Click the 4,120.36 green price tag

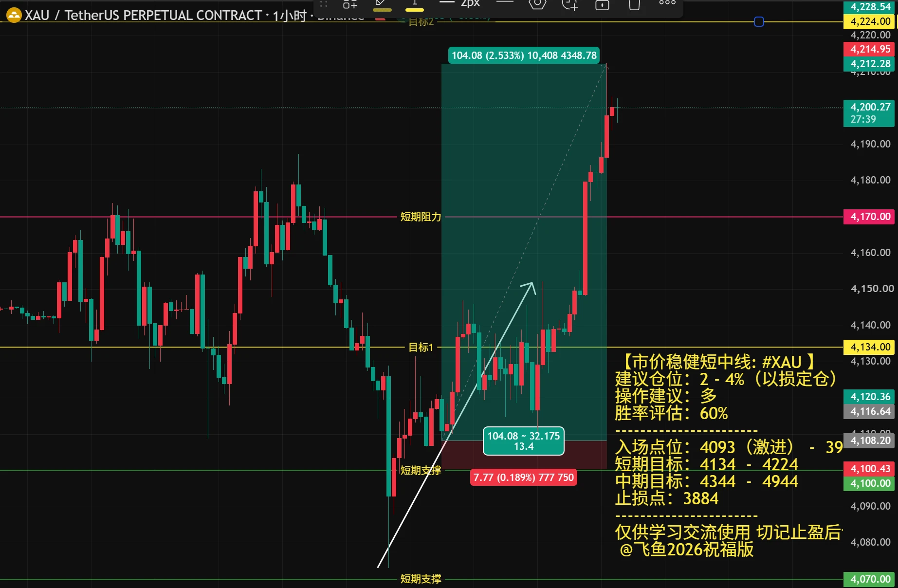pyautogui.click(x=869, y=397)
